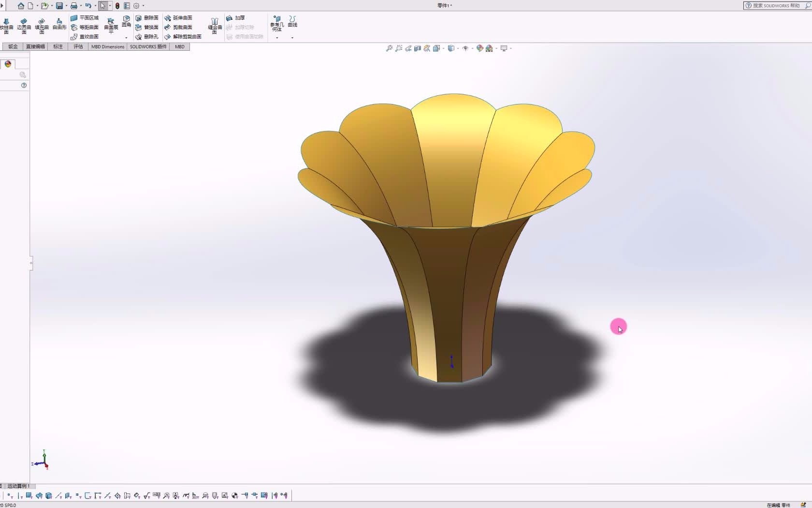812x508 pixels.
Task: Click the 加厚 (Thicken) command
Action: click(236, 18)
